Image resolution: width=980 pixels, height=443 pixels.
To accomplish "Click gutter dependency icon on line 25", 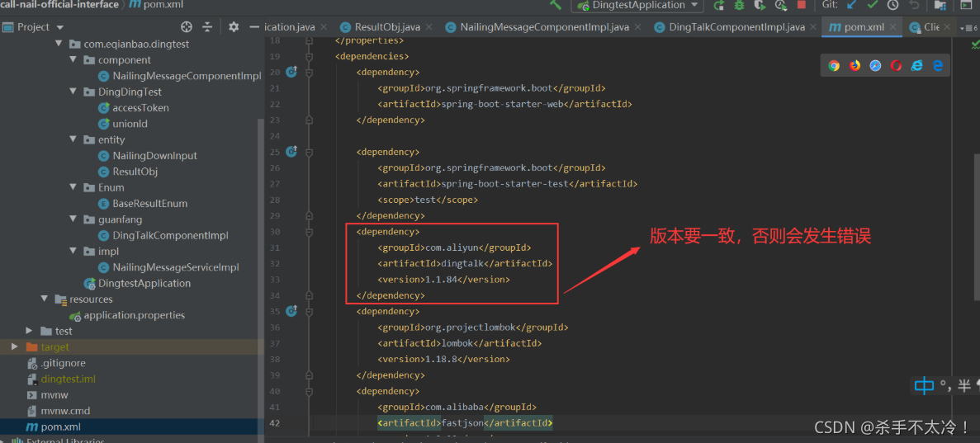I will 291,151.
